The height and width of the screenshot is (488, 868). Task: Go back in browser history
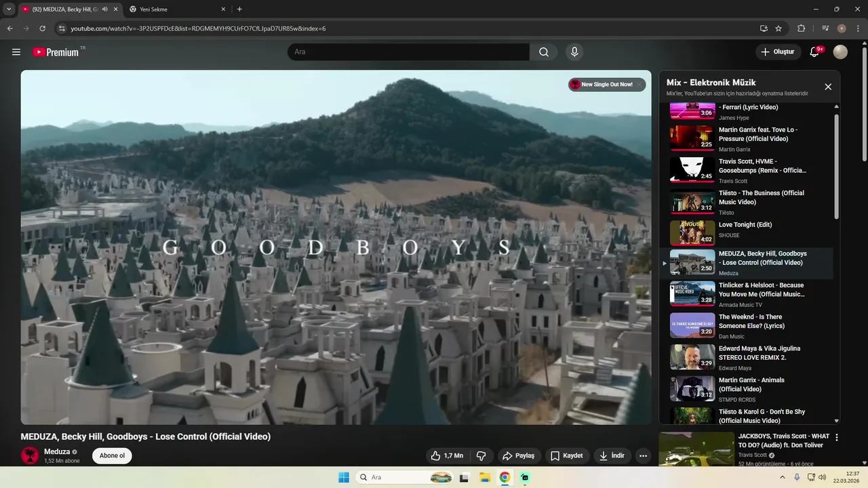[9, 28]
